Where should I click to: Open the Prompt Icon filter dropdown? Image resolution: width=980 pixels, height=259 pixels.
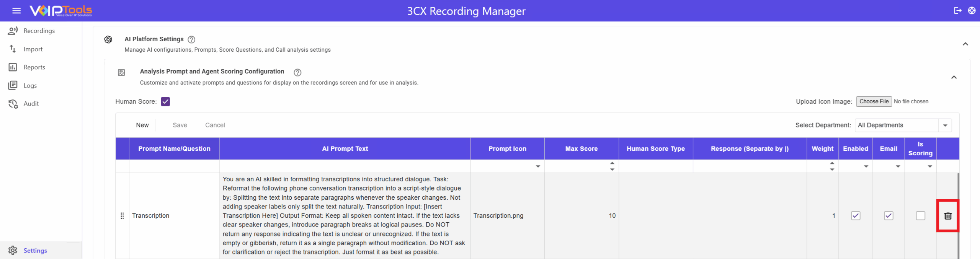[x=538, y=166]
